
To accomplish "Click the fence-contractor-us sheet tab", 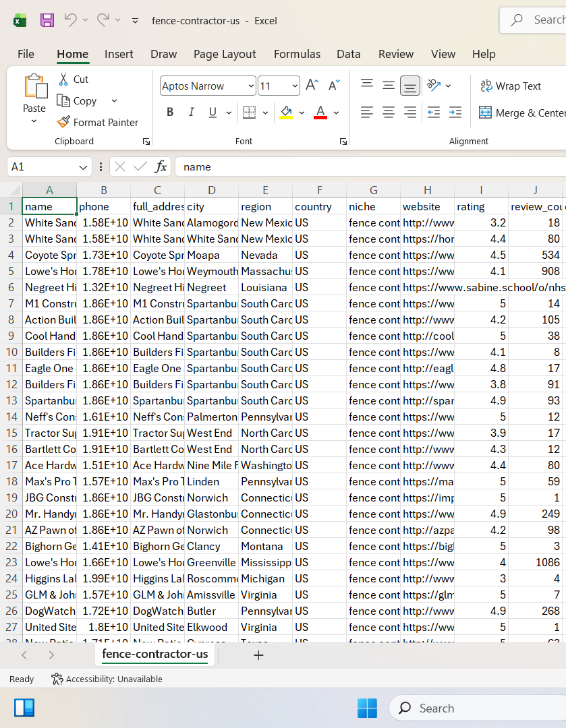I will click(154, 654).
